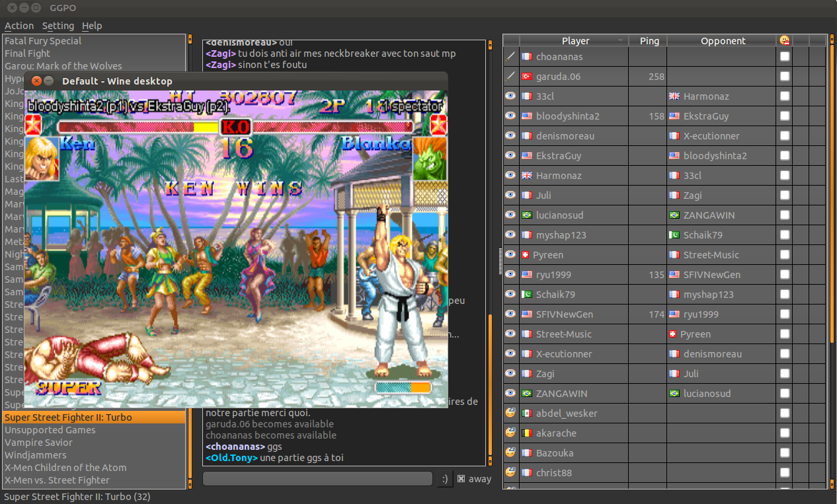Image resolution: width=837 pixels, height=504 pixels.
Task: Sort by Ping column header
Action: pos(649,41)
